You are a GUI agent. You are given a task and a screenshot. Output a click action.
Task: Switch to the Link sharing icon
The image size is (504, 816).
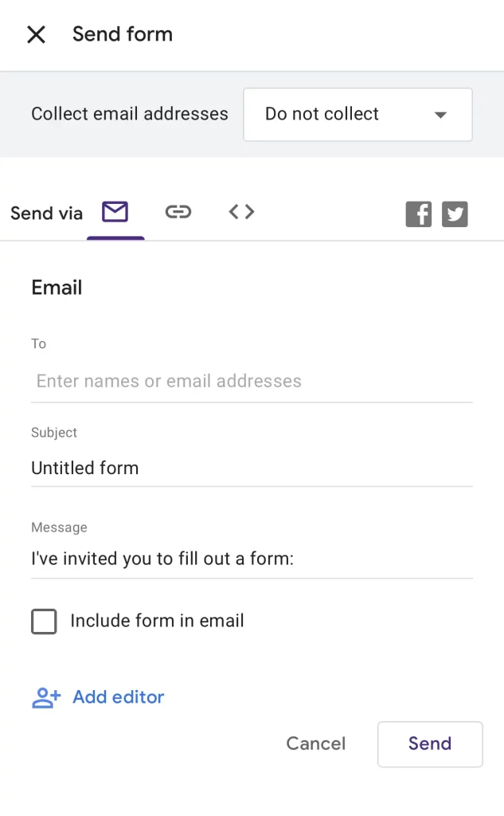pos(178,212)
